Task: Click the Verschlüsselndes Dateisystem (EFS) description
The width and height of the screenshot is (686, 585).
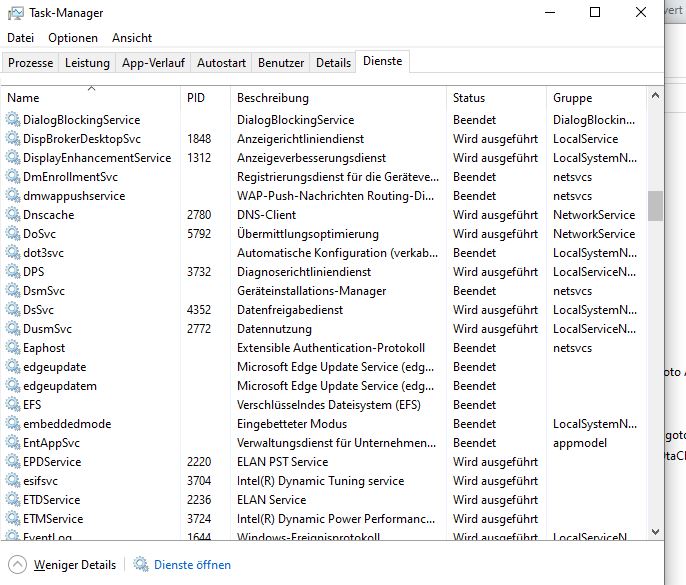Action: [329, 405]
